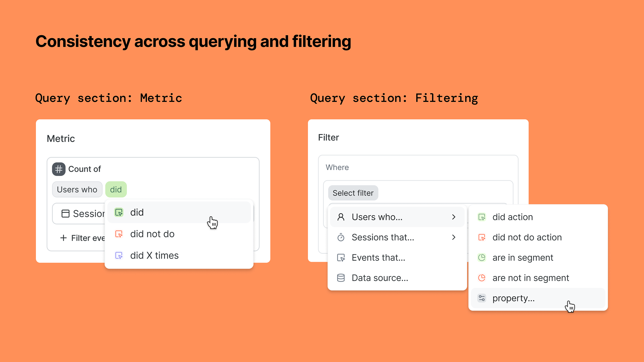This screenshot has height=362, width=644.
Task: Click the green 'did action' icon
Action: [x=482, y=217]
